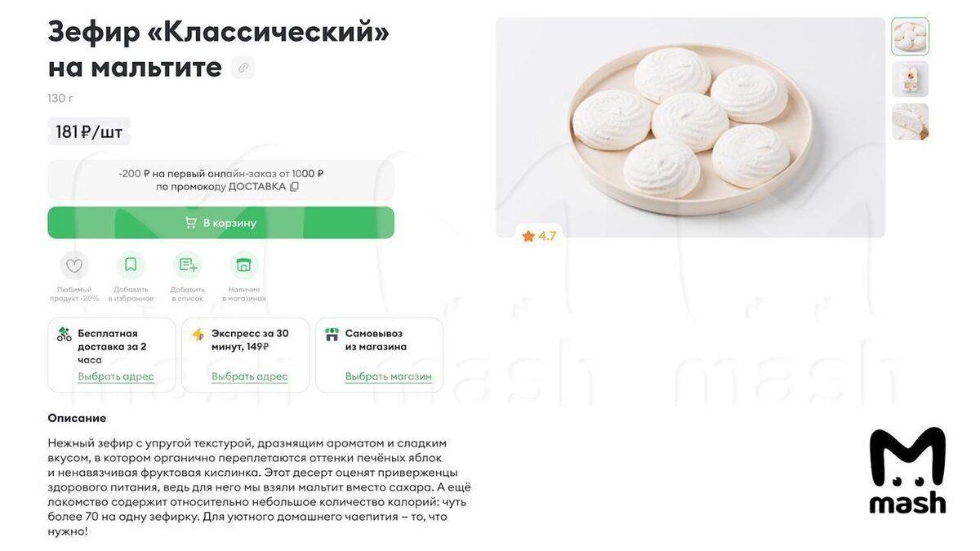The width and height of the screenshot is (980, 551).
Task: Open the main marshmallow product photo
Action: [690, 127]
